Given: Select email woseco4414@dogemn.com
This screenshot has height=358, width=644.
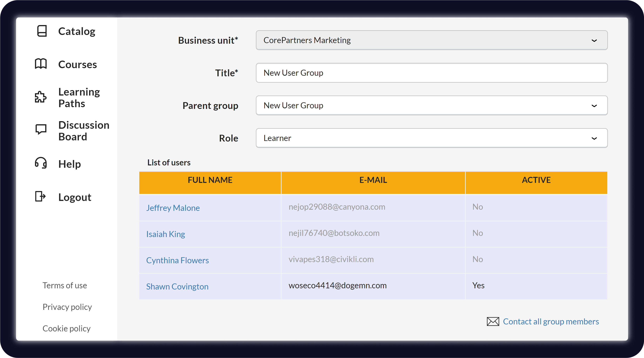Looking at the screenshot, I should click(337, 286).
